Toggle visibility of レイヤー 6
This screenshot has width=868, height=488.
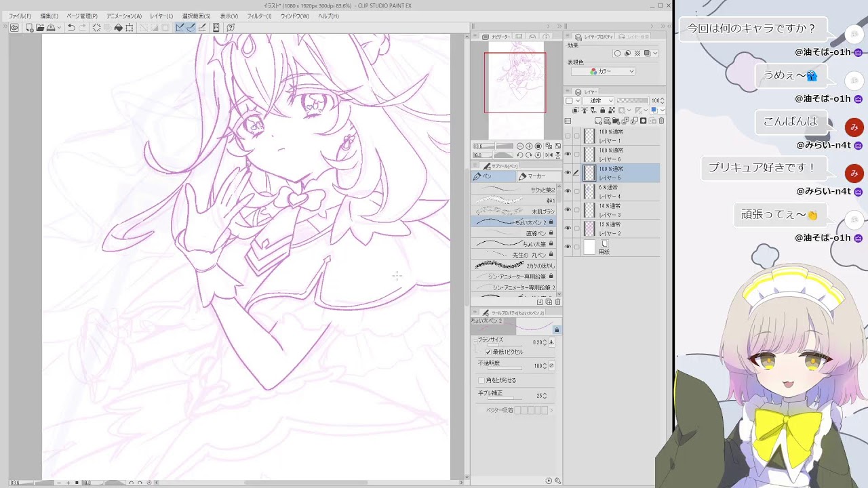coord(568,155)
